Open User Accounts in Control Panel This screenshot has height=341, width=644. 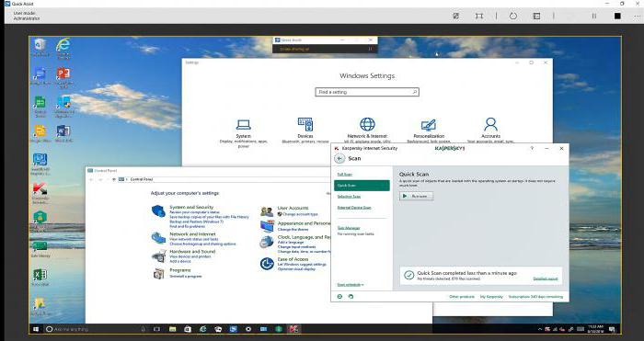[x=293, y=208]
